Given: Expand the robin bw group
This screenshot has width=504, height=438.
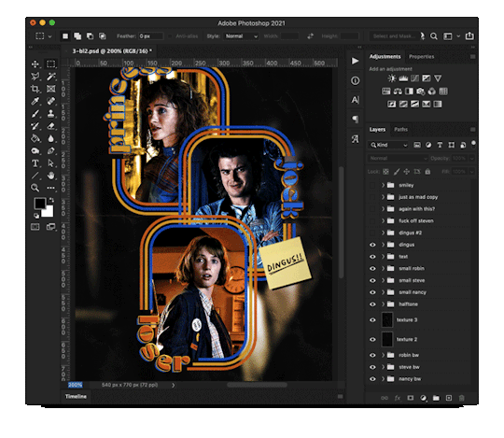Looking at the screenshot, I should pos(383,356).
